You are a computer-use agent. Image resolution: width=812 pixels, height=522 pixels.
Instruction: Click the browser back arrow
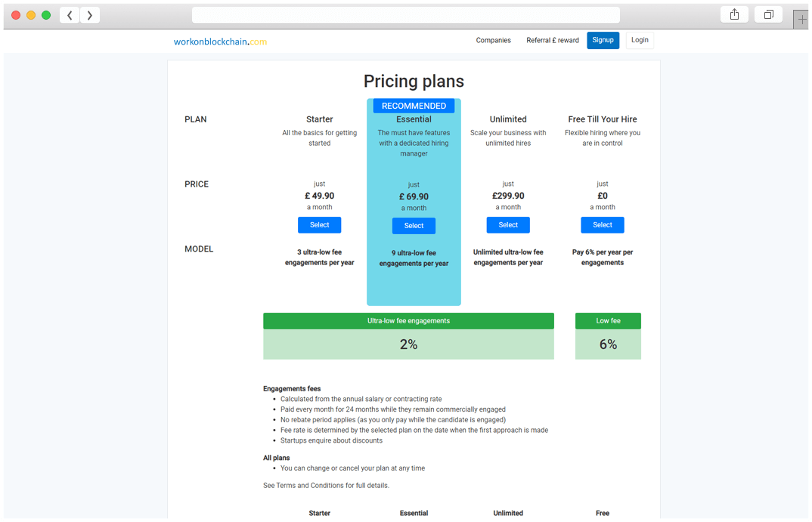[x=69, y=14]
